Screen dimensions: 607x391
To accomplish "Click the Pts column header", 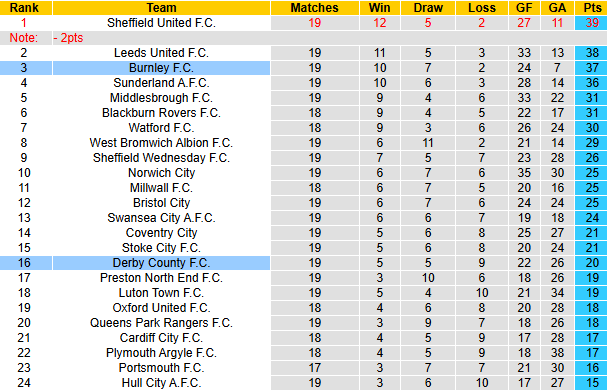I will (592, 8).
